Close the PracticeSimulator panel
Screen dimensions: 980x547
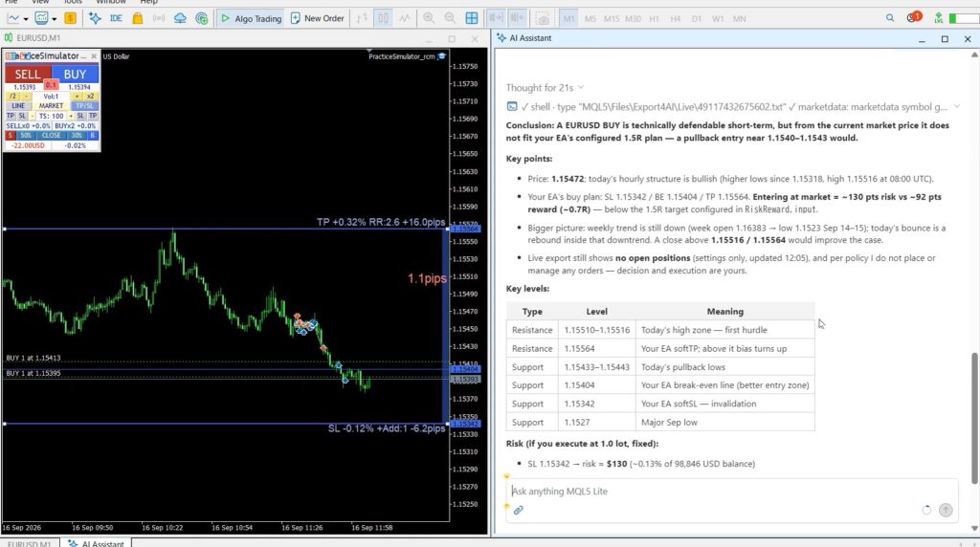click(x=94, y=56)
